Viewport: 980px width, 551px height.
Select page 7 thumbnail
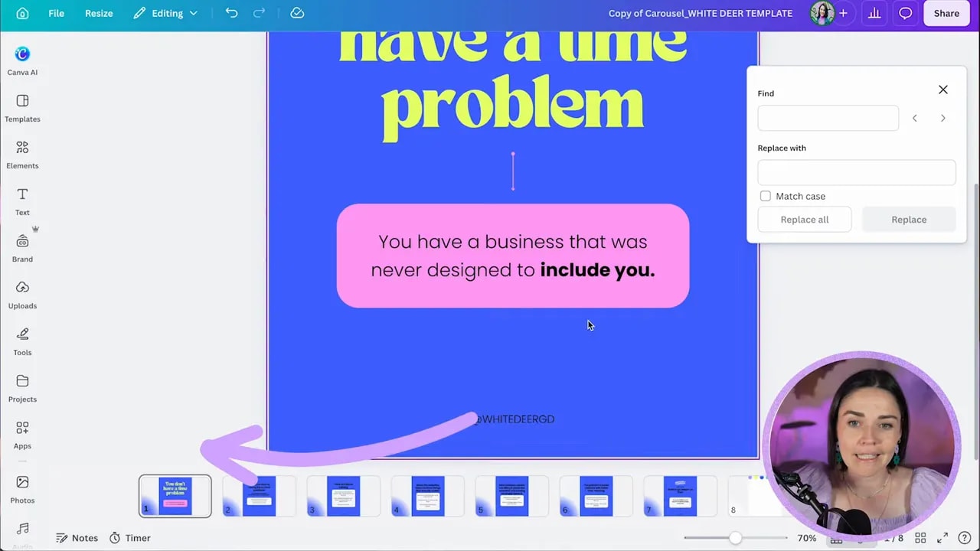click(x=680, y=496)
